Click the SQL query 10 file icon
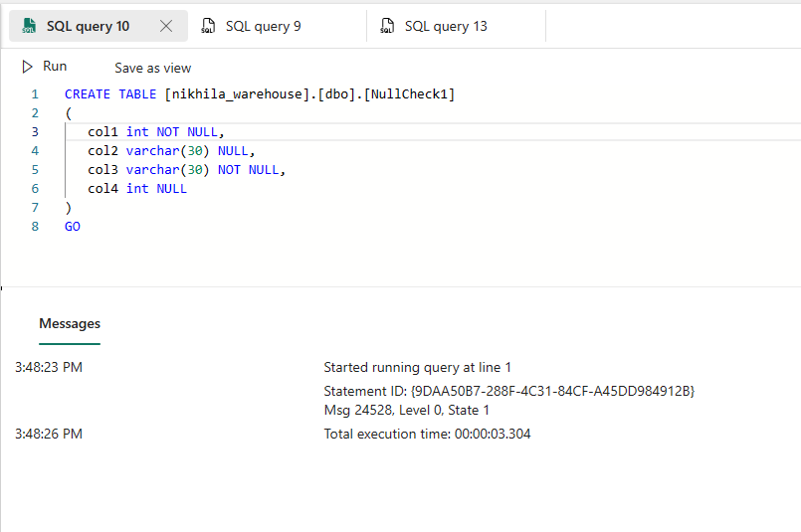Image resolution: width=801 pixels, height=532 pixels. click(29, 26)
